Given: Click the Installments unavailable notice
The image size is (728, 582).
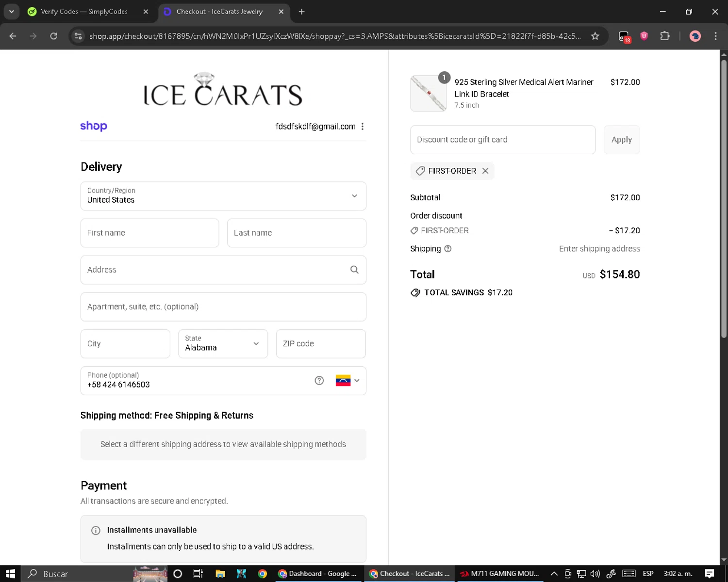Looking at the screenshot, I should pyautogui.click(x=223, y=538).
